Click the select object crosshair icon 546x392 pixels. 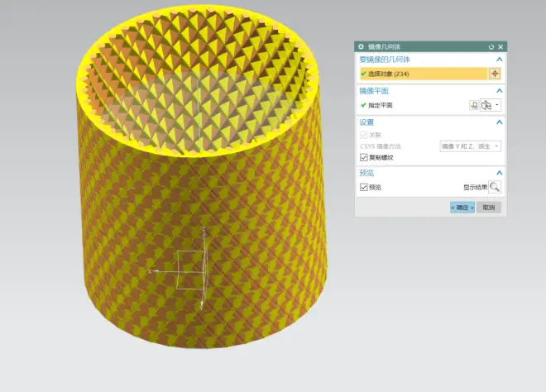tap(495, 74)
